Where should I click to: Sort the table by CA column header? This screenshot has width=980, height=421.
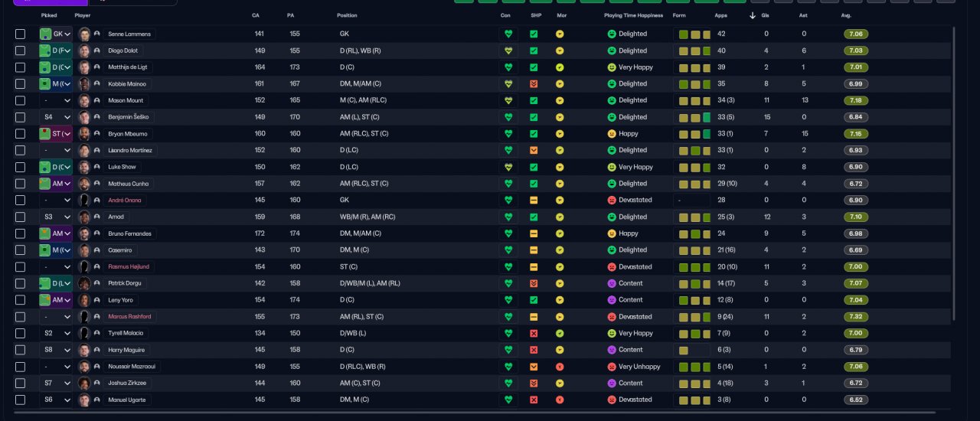click(256, 15)
